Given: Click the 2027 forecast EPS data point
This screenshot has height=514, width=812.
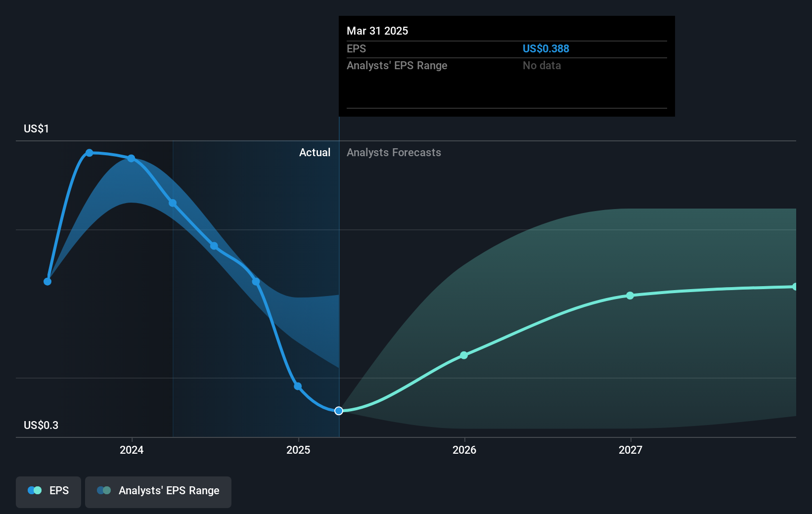Looking at the screenshot, I should click(x=630, y=296).
